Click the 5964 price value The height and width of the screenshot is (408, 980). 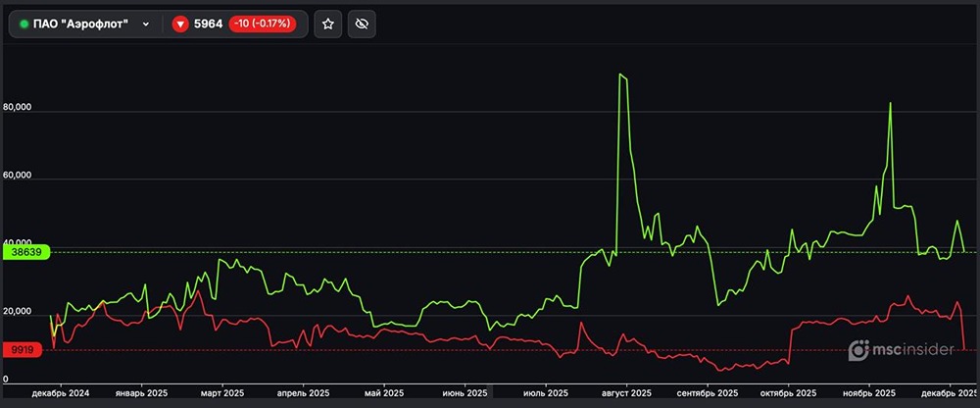click(208, 24)
